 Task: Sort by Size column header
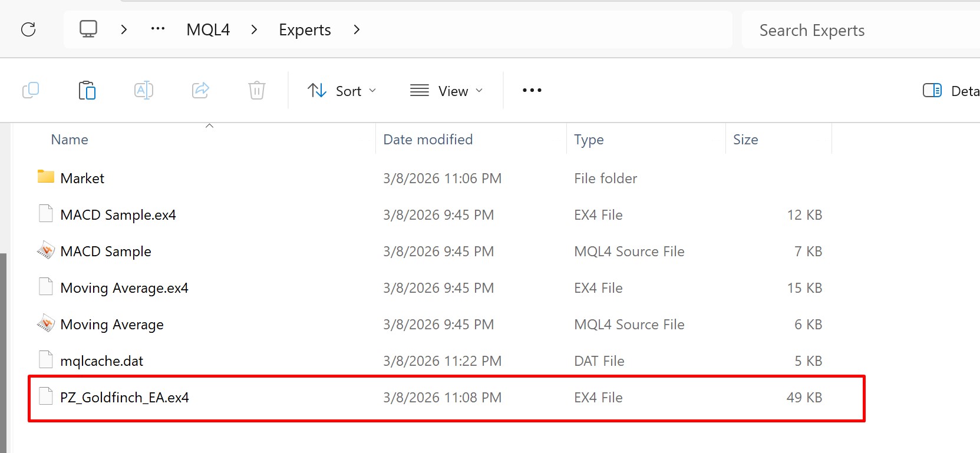click(745, 140)
